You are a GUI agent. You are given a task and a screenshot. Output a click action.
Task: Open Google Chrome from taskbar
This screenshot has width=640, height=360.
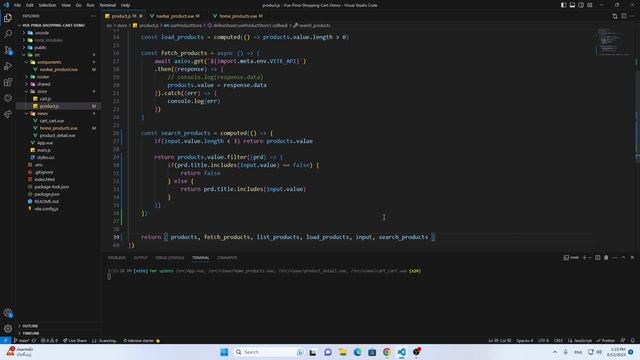(x=387, y=352)
